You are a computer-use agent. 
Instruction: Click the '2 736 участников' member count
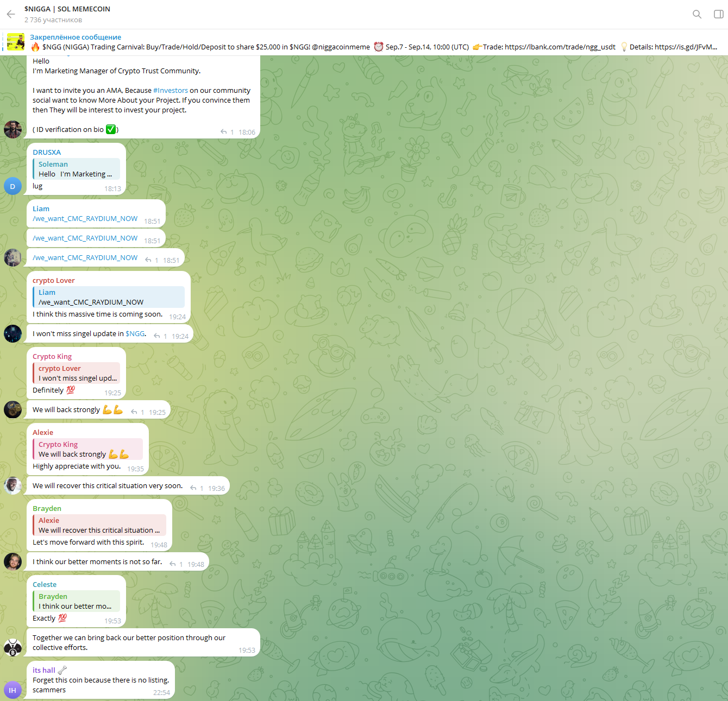(53, 20)
